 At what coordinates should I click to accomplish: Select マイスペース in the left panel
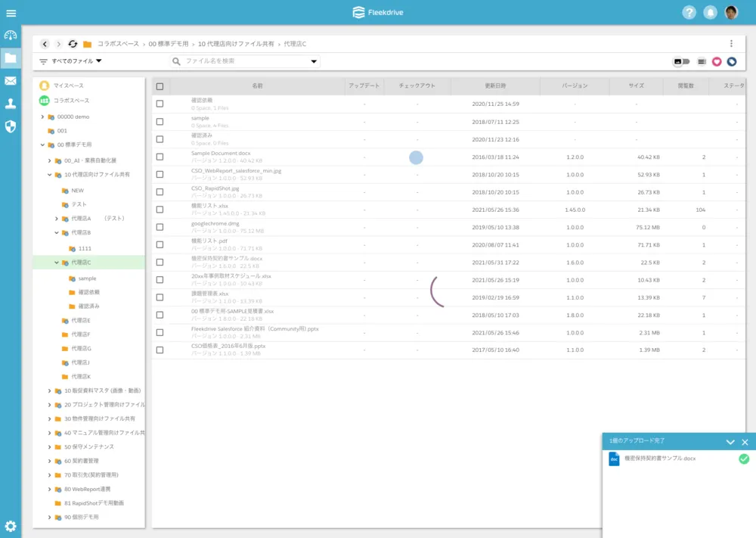68,86
